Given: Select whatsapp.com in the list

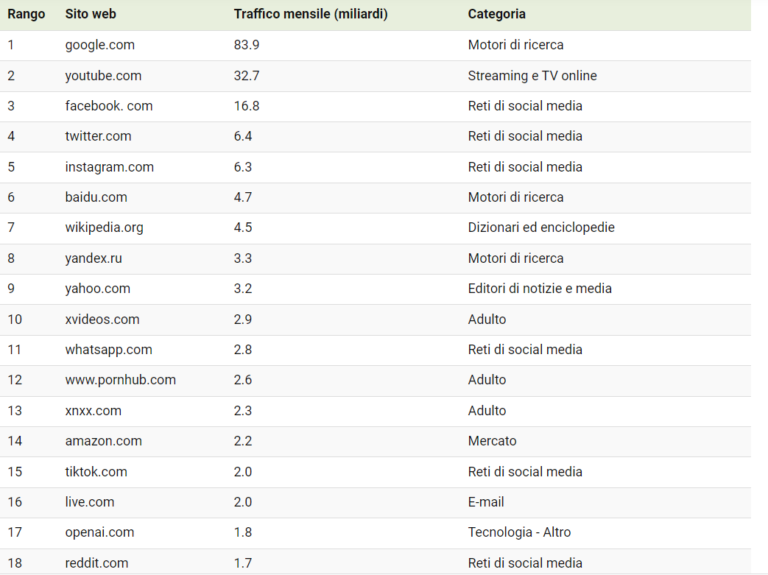Looking at the screenshot, I should (109, 349).
